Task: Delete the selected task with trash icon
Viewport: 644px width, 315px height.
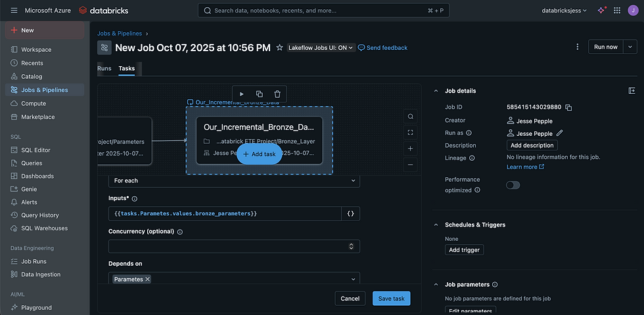Action: point(277,94)
